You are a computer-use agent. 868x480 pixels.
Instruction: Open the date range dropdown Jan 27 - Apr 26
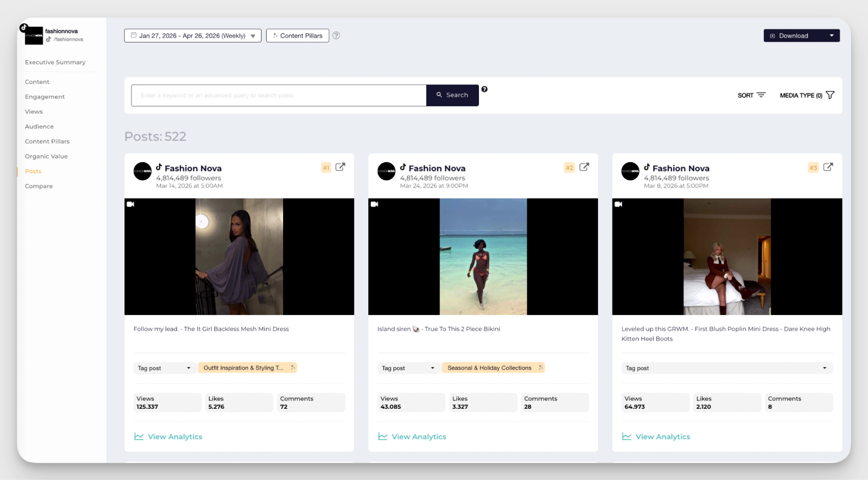point(193,36)
